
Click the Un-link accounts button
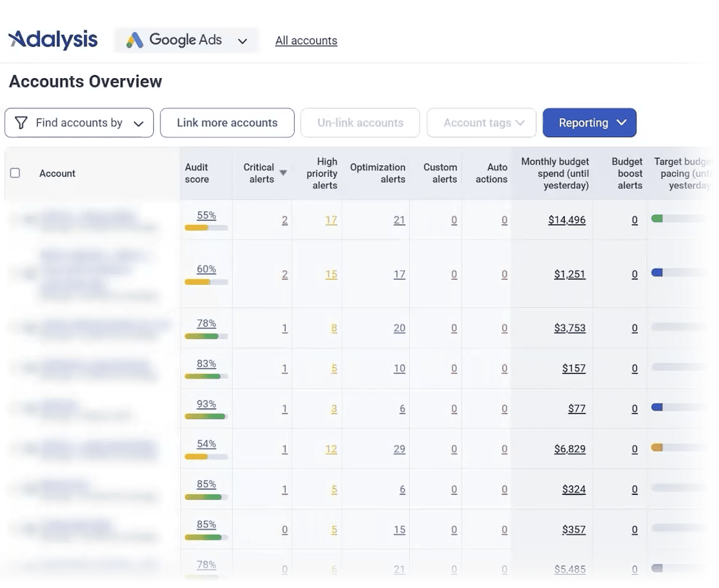[359, 122]
